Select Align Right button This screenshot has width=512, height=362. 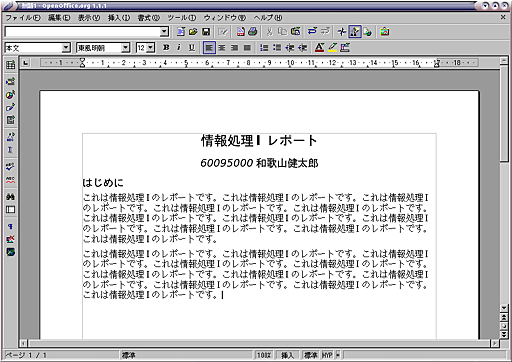pyautogui.click(x=234, y=48)
